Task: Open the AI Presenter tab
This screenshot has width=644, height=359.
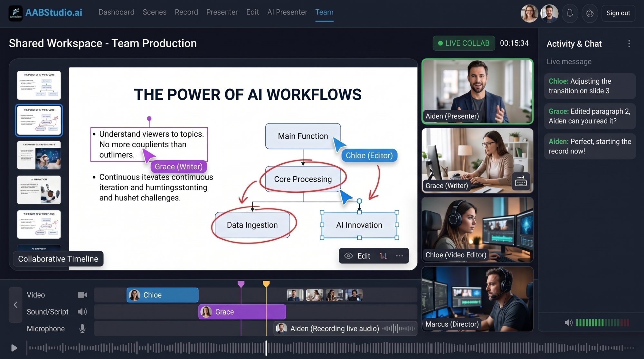Action: pyautogui.click(x=287, y=12)
